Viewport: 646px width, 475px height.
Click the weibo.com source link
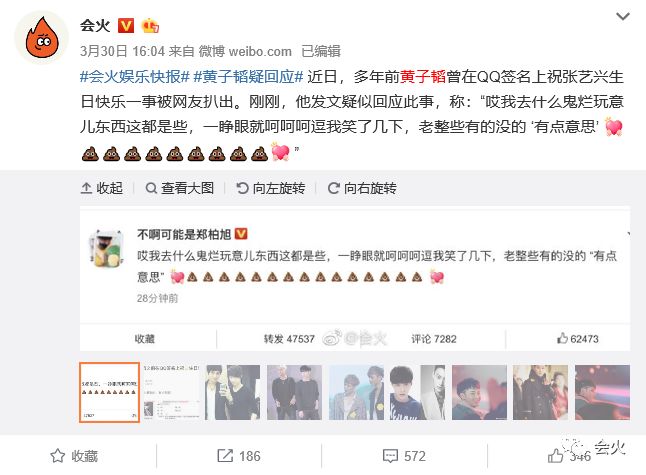pos(260,51)
